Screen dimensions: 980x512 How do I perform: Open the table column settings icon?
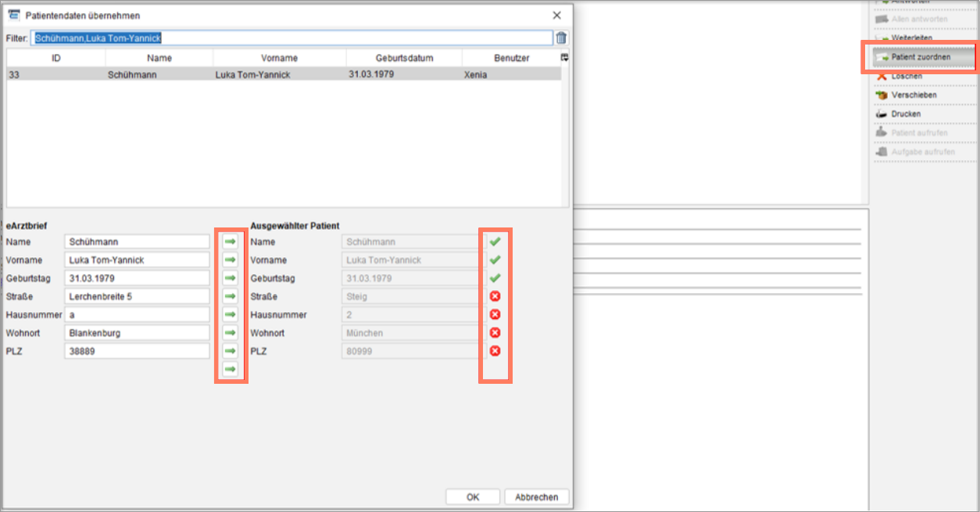tap(564, 58)
